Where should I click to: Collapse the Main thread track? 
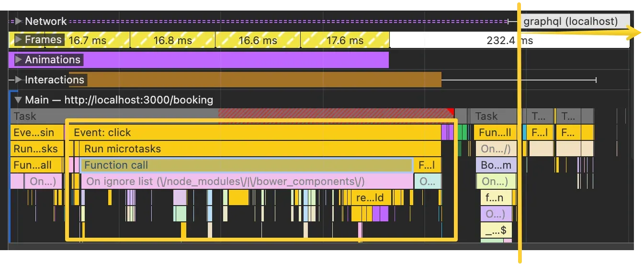point(19,100)
